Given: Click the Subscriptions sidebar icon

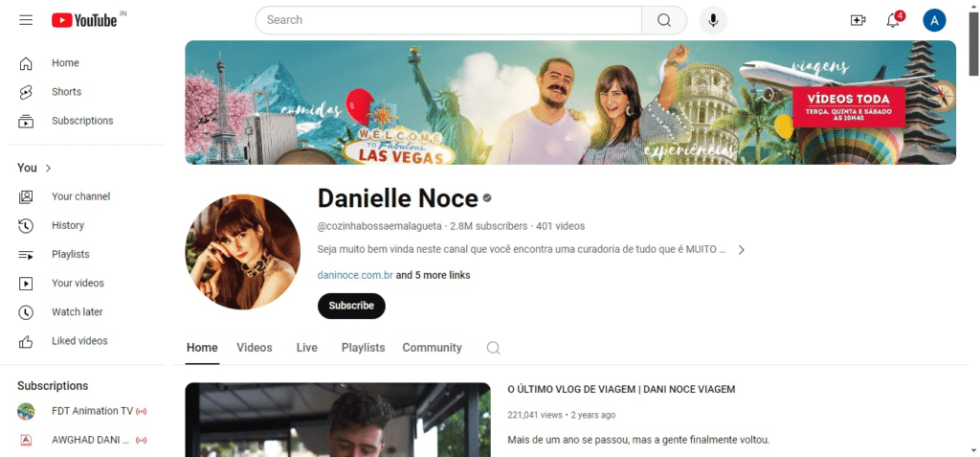Looking at the screenshot, I should coord(26,121).
